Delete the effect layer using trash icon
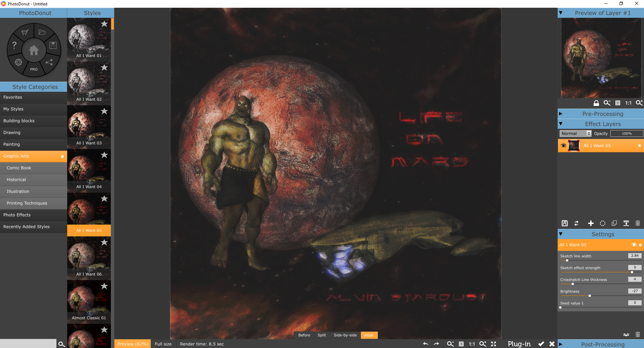 [638, 223]
